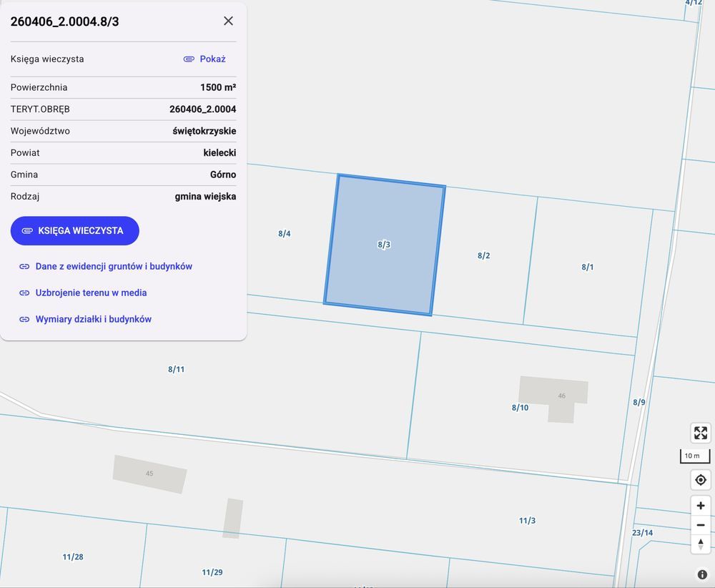Click the TERYT value 260406_2.0004
The height and width of the screenshot is (588, 715).
[203, 109]
